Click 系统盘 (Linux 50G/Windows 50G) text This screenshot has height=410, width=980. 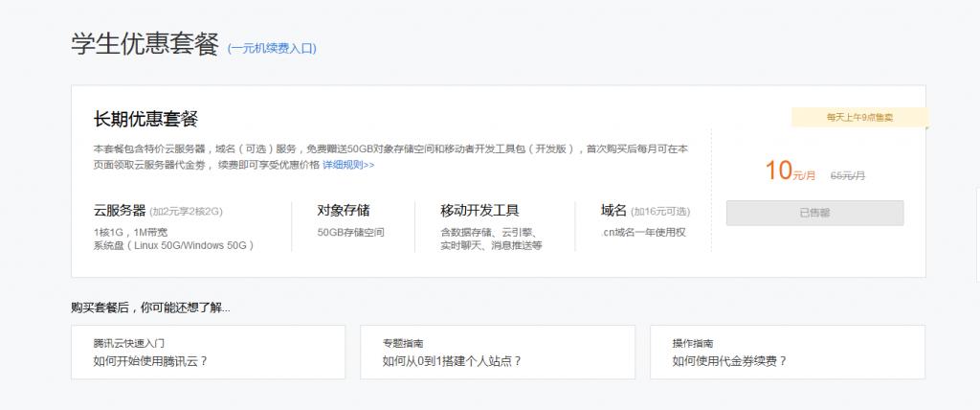click(x=174, y=245)
